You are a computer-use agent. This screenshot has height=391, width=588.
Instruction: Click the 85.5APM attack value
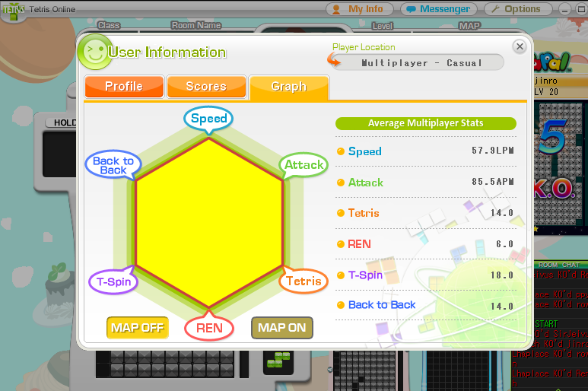493,182
